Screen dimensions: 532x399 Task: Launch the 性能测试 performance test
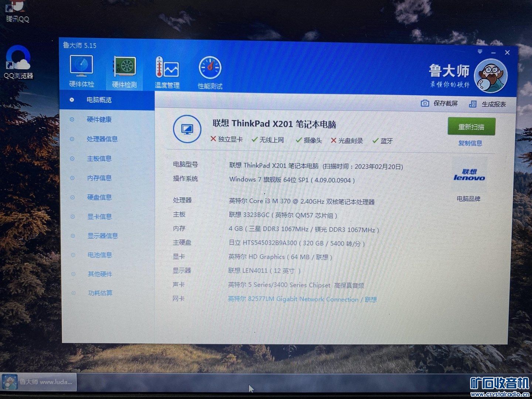210,73
